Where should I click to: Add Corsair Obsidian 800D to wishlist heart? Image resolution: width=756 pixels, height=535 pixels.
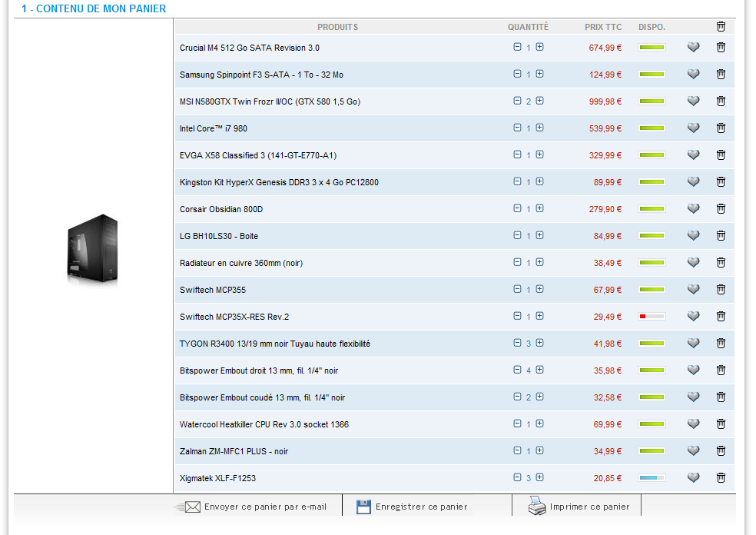coord(693,209)
